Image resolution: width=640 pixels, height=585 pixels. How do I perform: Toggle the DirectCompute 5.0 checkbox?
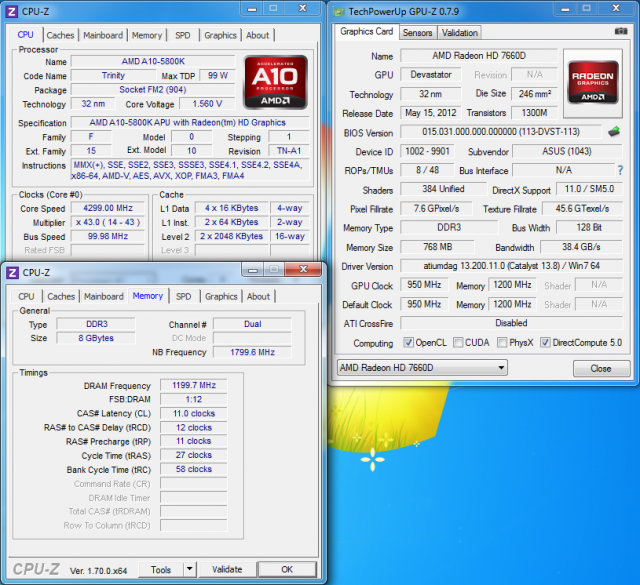[x=545, y=342]
